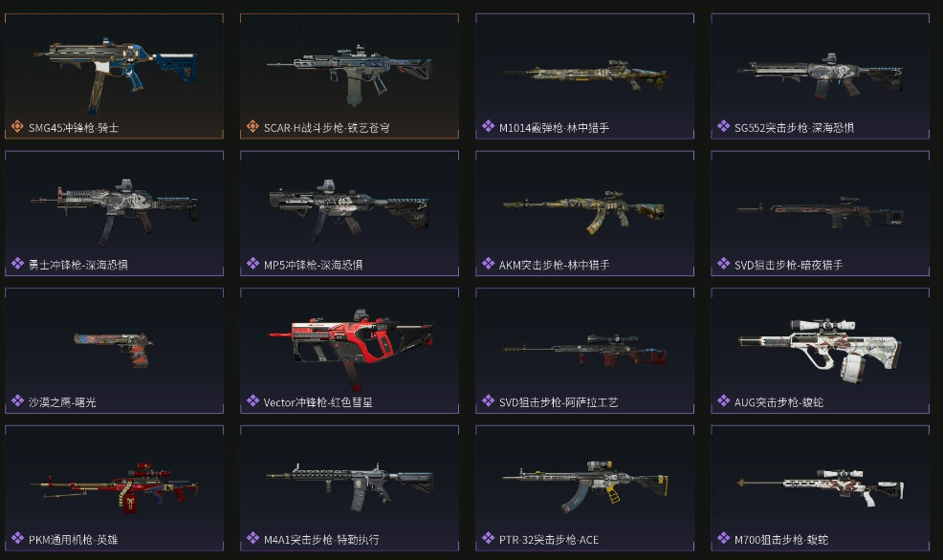Open the SCAR-H战斗步枪 skin card
943x560 pixels.
(x=349, y=76)
